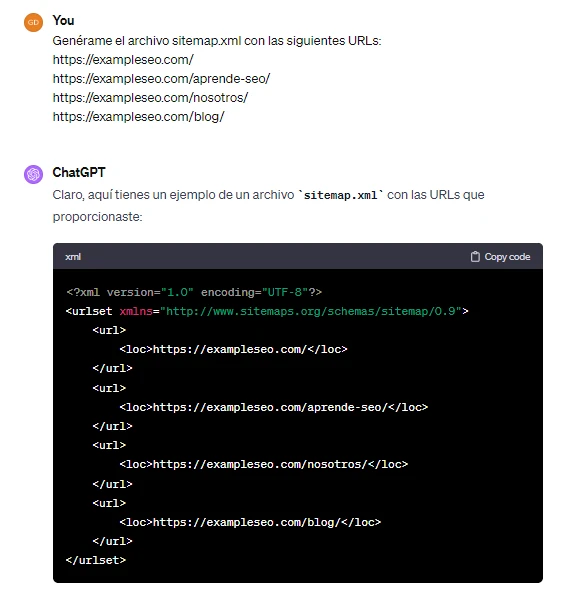This screenshot has width=568, height=594.
Task: Click the loc line for exampleseo.com/ root
Action: [233, 349]
